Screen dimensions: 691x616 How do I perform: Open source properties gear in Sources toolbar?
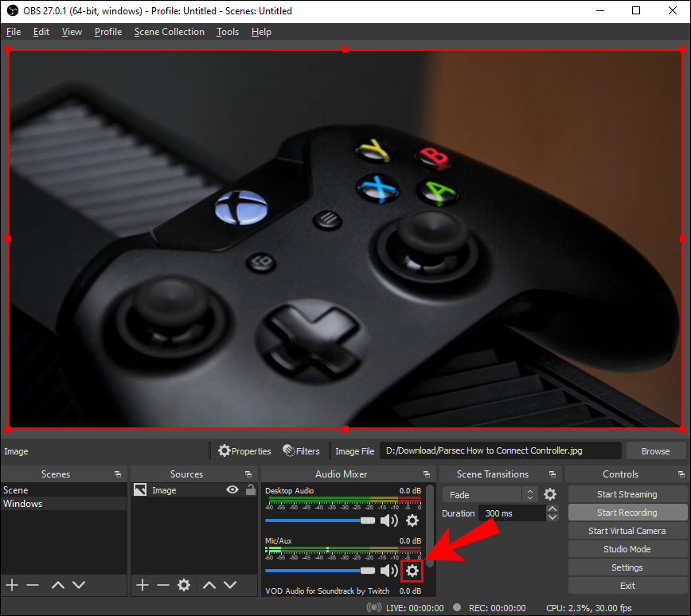point(184,585)
